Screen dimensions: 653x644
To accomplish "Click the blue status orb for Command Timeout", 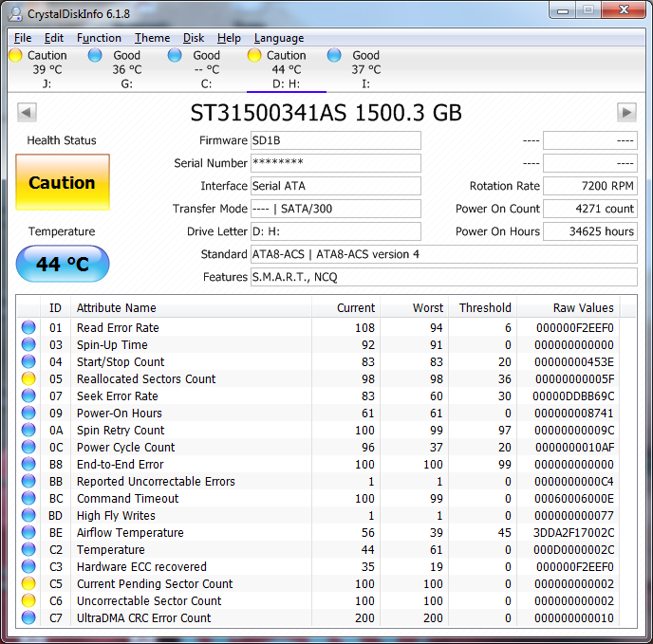I will pos(28,498).
